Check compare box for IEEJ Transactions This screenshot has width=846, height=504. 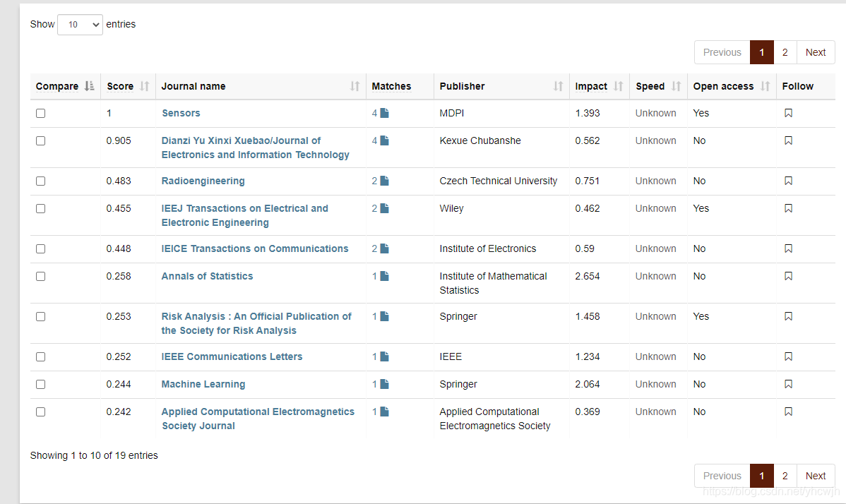pos(40,209)
